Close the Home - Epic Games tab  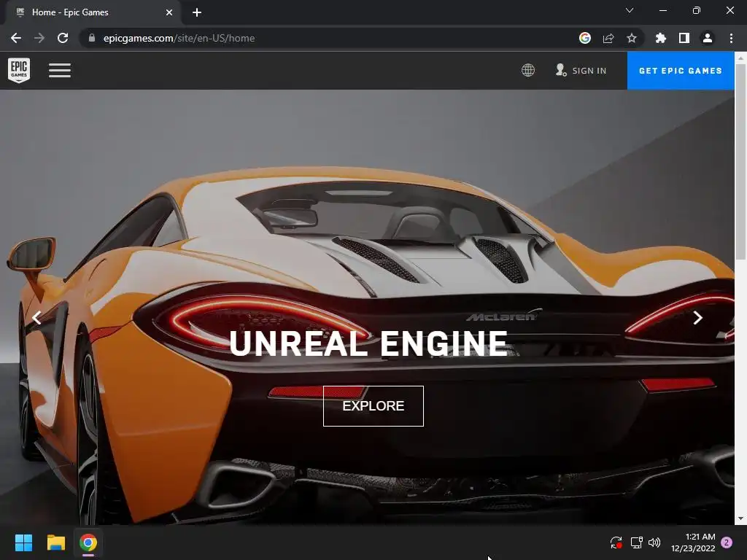pyautogui.click(x=169, y=12)
